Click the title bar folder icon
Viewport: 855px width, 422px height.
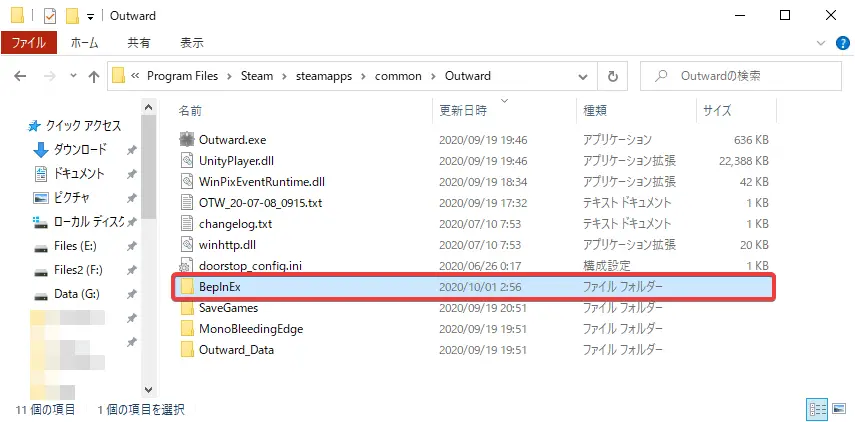pos(17,16)
